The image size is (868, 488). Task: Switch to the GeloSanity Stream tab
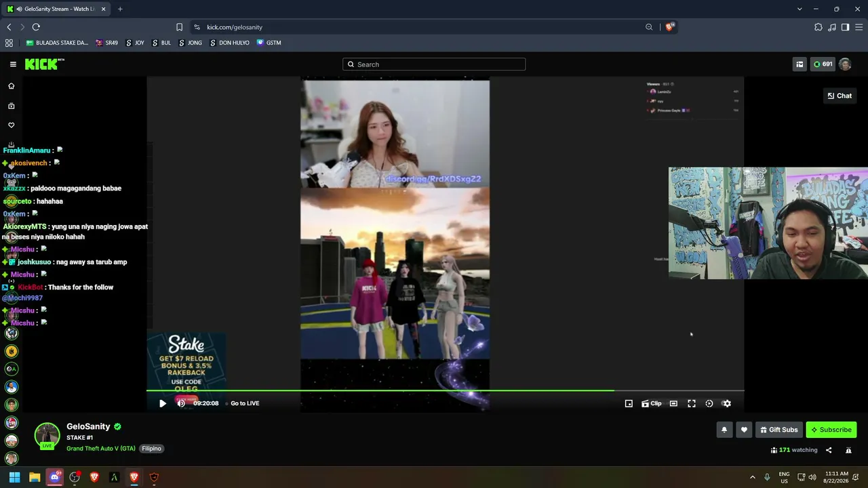(x=56, y=9)
